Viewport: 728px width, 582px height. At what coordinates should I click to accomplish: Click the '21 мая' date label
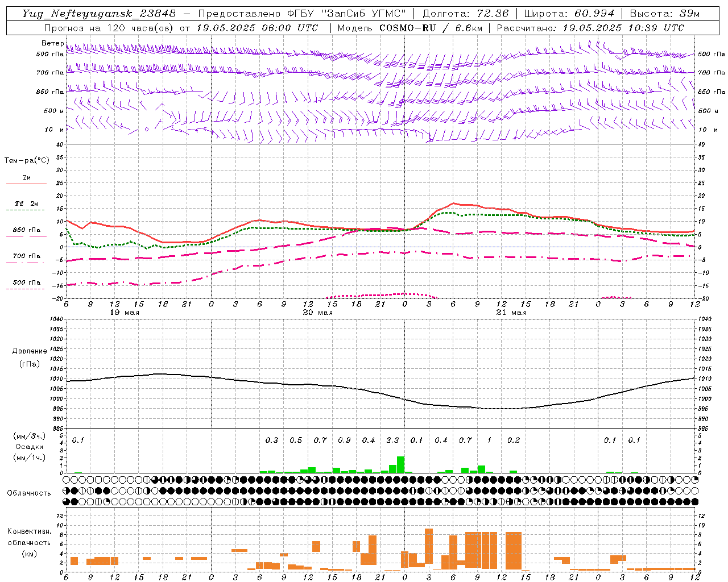tap(511, 313)
